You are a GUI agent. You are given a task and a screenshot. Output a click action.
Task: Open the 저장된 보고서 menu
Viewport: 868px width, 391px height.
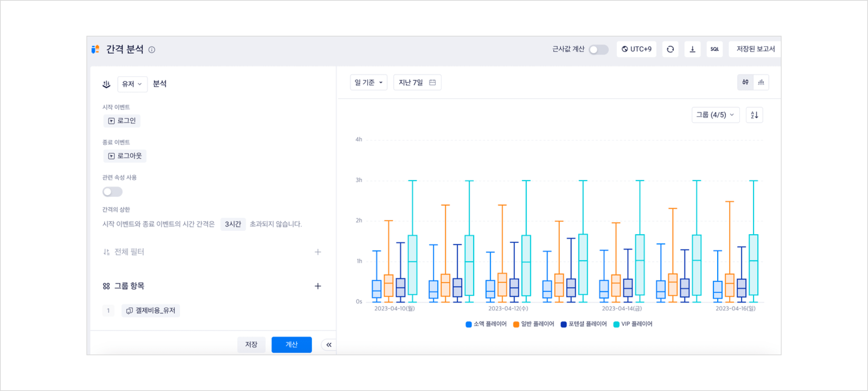click(755, 49)
